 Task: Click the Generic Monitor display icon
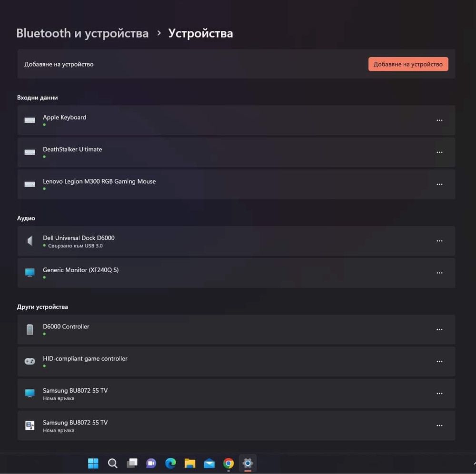[x=30, y=273]
